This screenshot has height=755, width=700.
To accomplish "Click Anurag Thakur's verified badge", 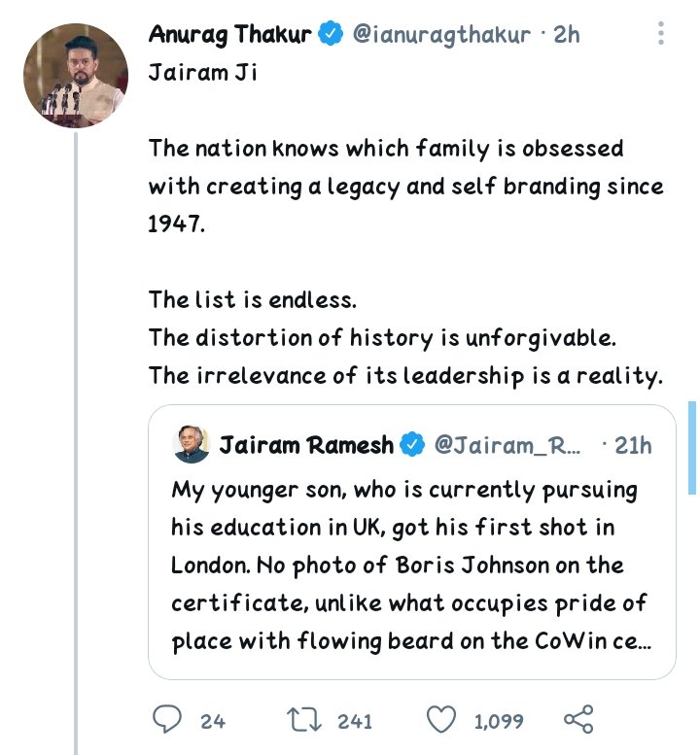I will pos(332,35).
